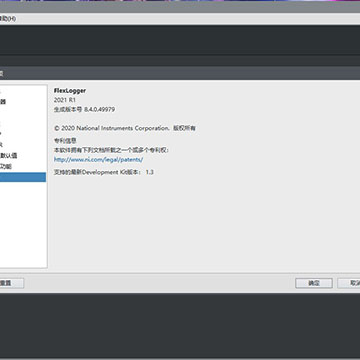Click the 专利信息 heading text
360x360 pixels.
[x=65, y=141]
